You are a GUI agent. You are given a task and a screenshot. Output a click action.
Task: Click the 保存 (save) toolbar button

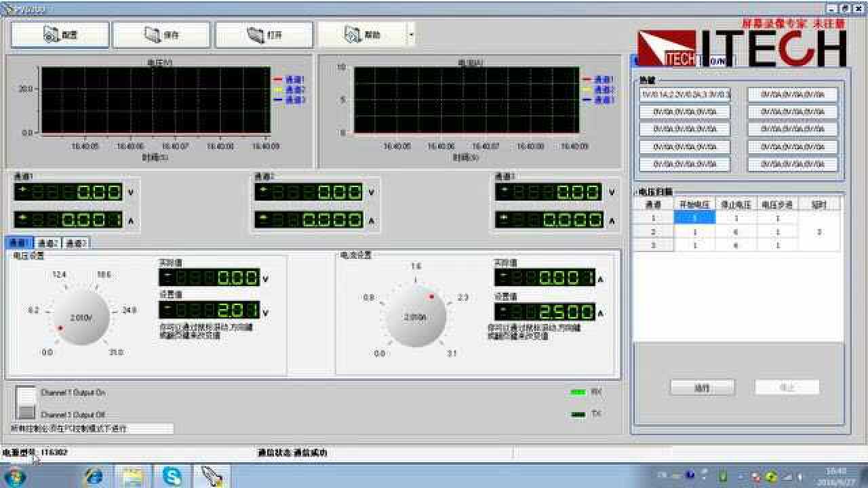[161, 35]
